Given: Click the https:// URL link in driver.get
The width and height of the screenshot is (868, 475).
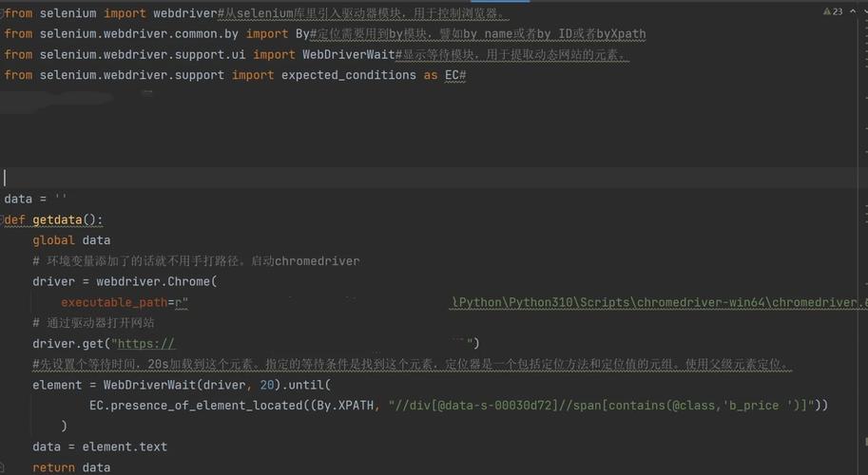Looking at the screenshot, I should coord(143,344).
